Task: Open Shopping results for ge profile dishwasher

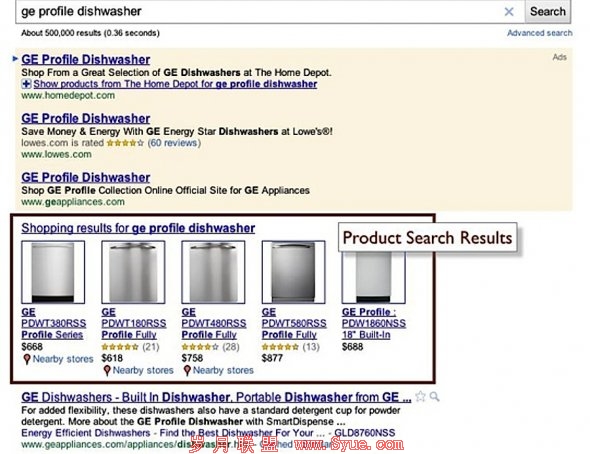Action: (x=138, y=228)
